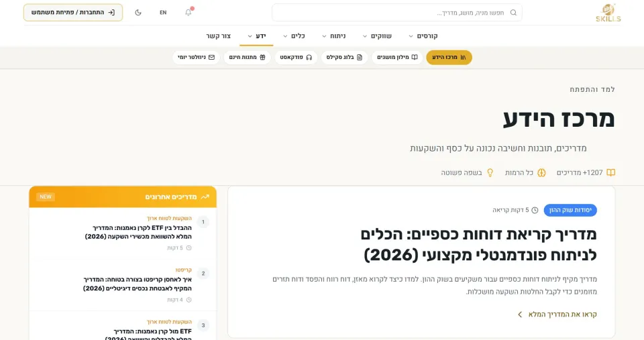Screen dimensions: 644x340
Task: Click the number 1 badge in the recent guides list
Action: tap(203, 222)
